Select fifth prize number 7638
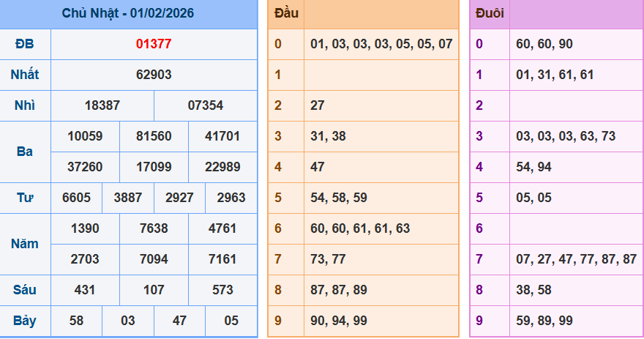The height and width of the screenshot is (339, 644). (154, 228)
